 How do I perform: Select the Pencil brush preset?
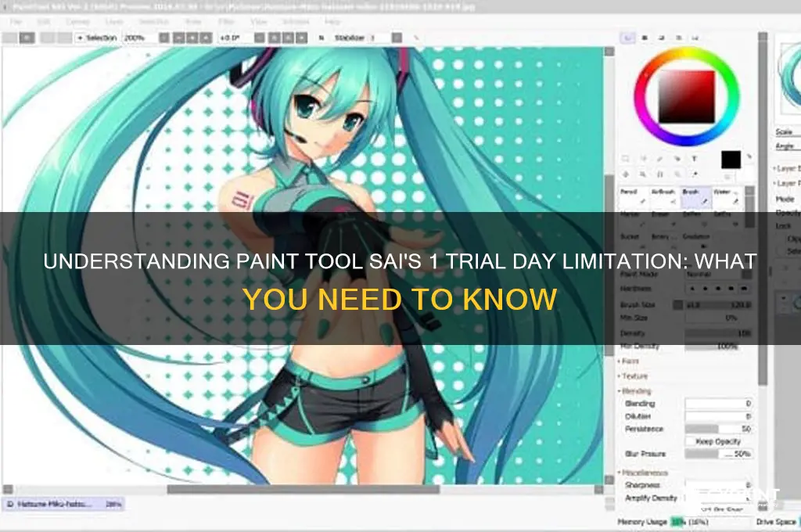pos(634,197)
